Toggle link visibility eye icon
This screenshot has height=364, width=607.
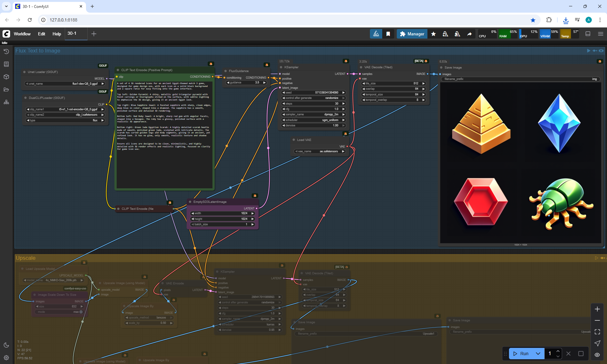coord(597,355)
